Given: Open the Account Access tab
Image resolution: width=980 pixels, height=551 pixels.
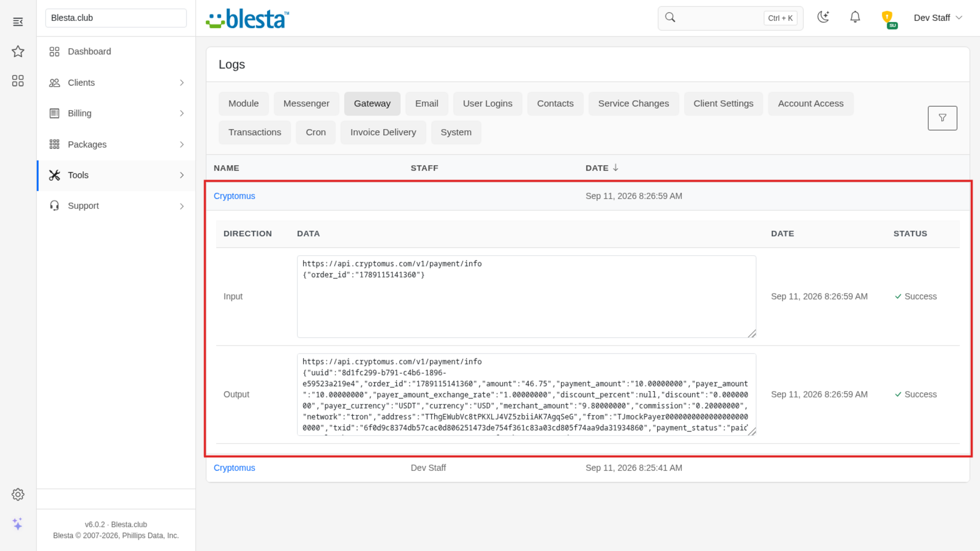Looking at the screenshot, I should coord(811,104).
